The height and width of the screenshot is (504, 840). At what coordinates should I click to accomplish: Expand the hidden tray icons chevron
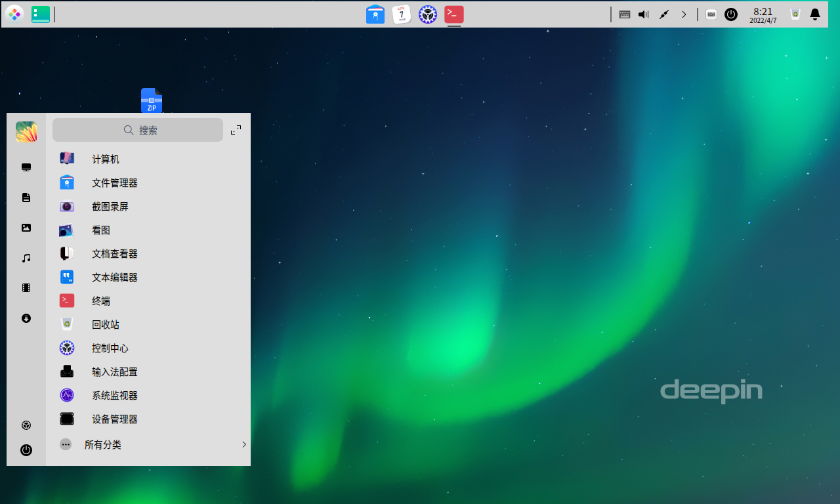coord(684,14)
